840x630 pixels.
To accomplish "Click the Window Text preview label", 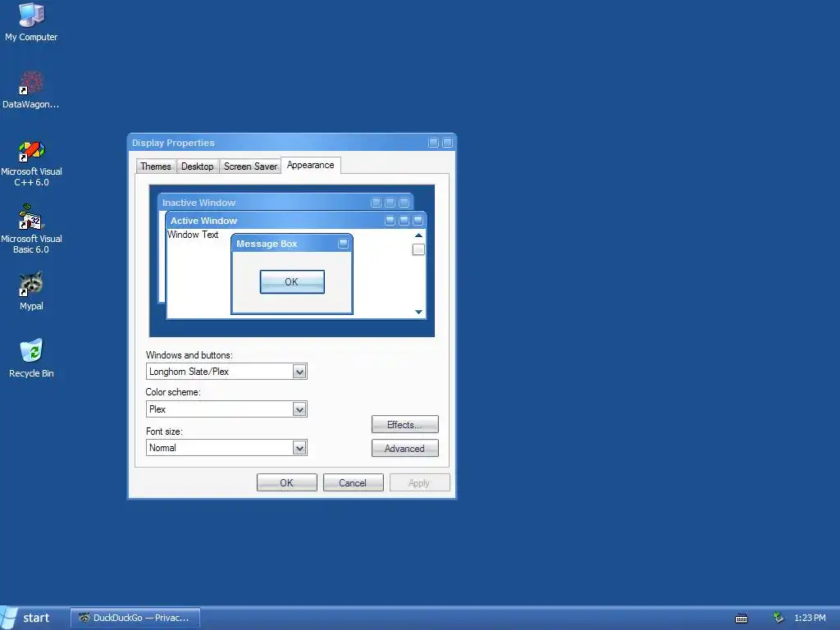I will [193, 235].
